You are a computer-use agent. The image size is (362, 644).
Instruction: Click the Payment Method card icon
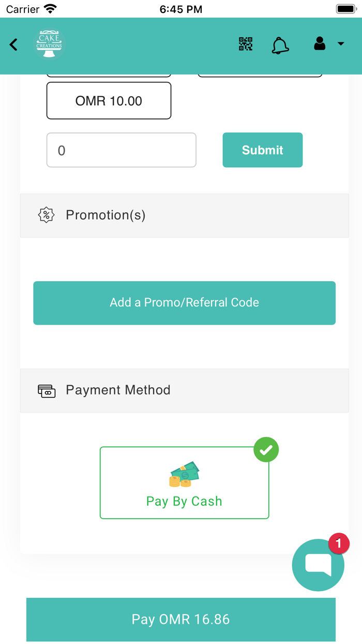[47, 391]
